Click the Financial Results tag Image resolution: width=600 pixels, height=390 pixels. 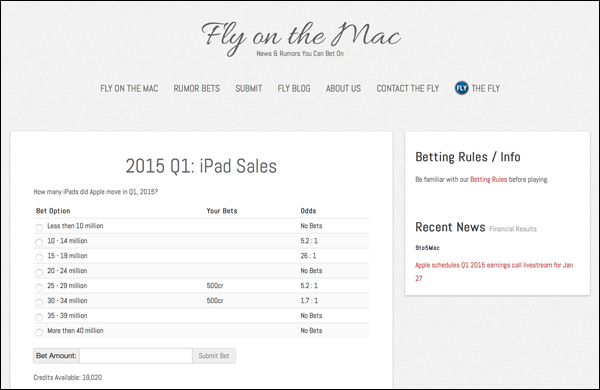pos(513,229)
